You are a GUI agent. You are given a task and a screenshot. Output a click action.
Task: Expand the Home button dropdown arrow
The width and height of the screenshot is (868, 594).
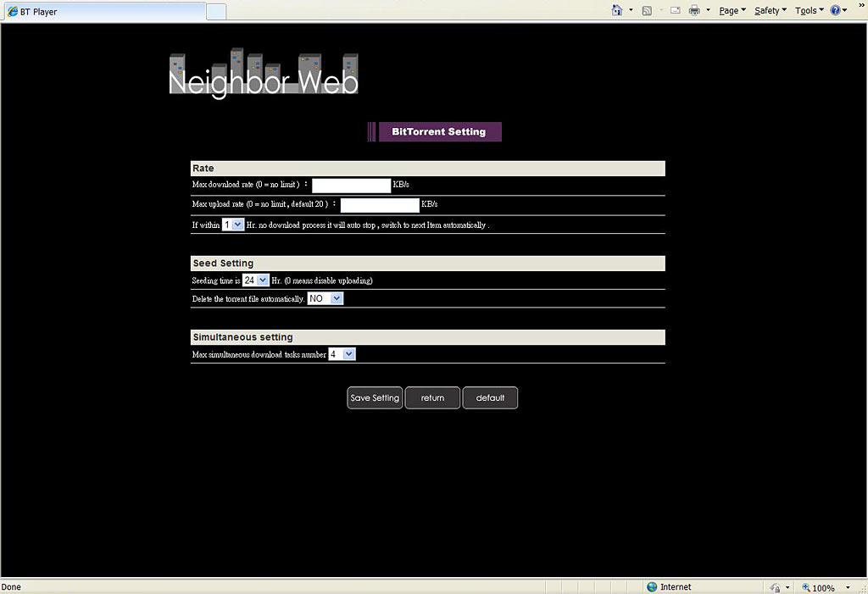(631, 10)
